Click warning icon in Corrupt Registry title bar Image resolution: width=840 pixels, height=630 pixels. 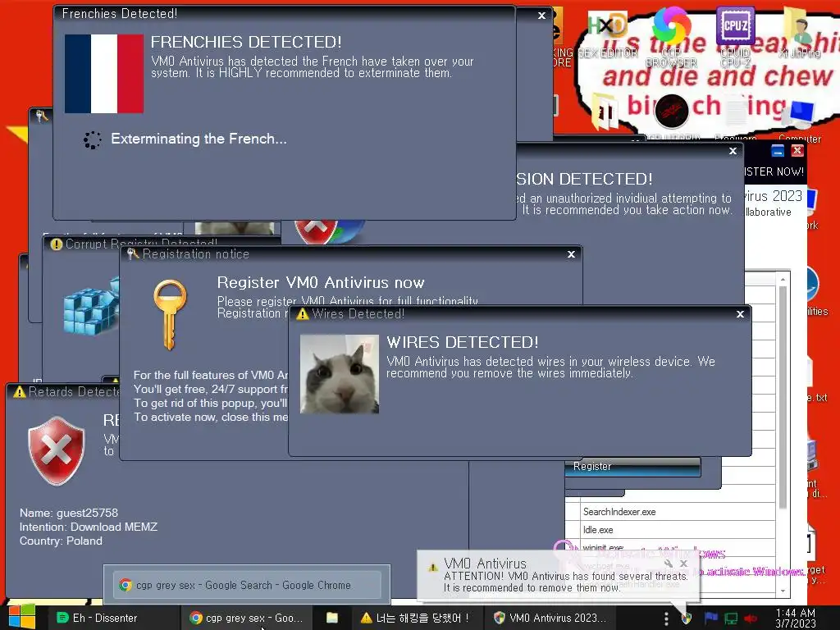pyautogui.click(x=57, y=244)
